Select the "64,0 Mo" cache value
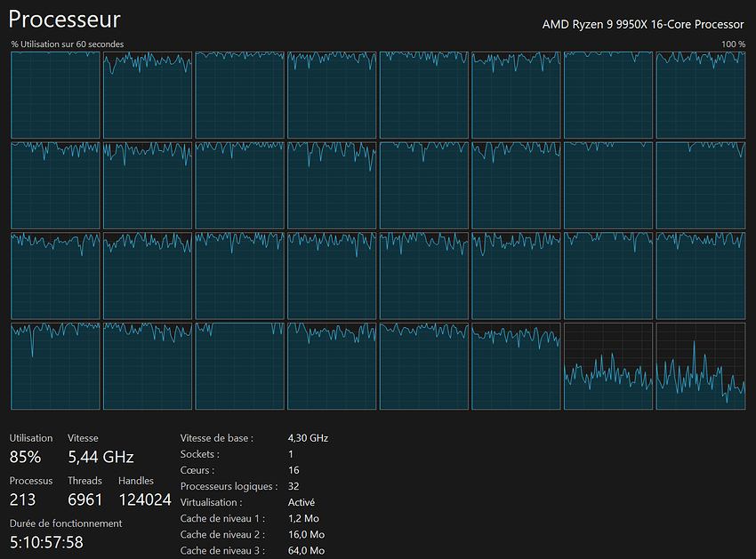This screenshot has height=559, width=756. click(306, 550)
